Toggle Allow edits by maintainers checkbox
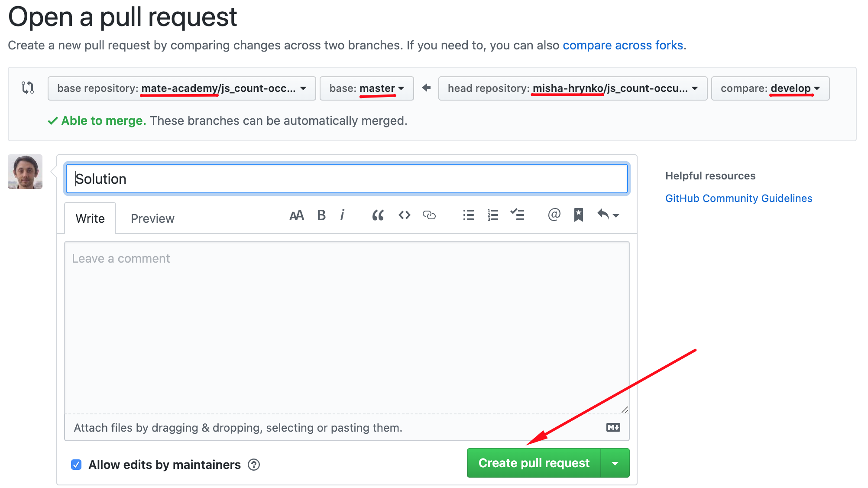The height and width of the screenshot is (488, 868). point(76,465)
